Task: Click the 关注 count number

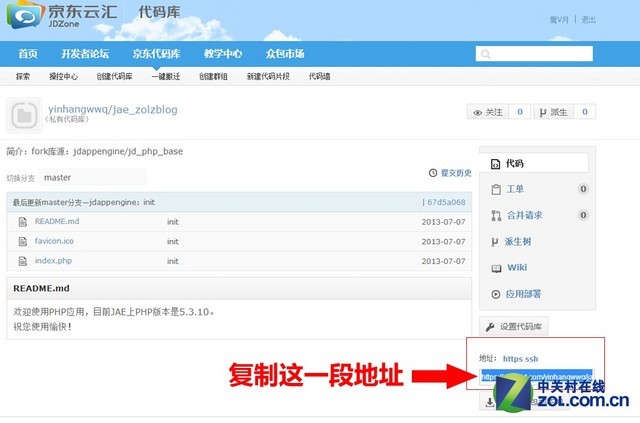Action: [520, 112]
